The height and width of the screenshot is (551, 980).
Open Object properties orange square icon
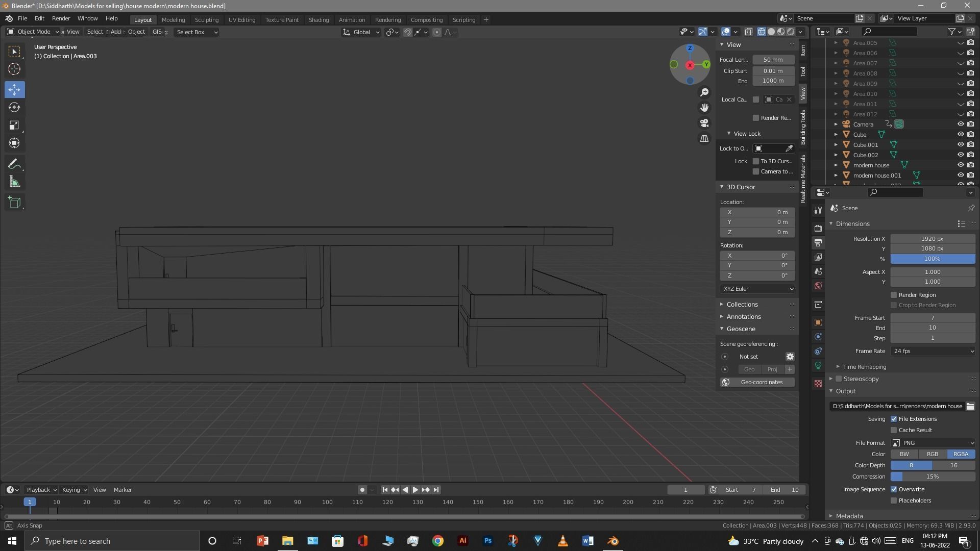(x=818, y=322)
